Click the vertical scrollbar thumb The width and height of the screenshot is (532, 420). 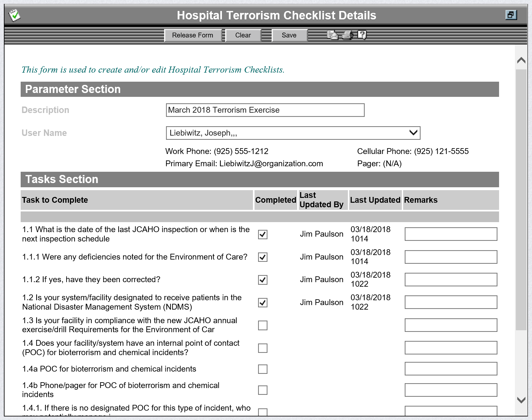point(521,200)
